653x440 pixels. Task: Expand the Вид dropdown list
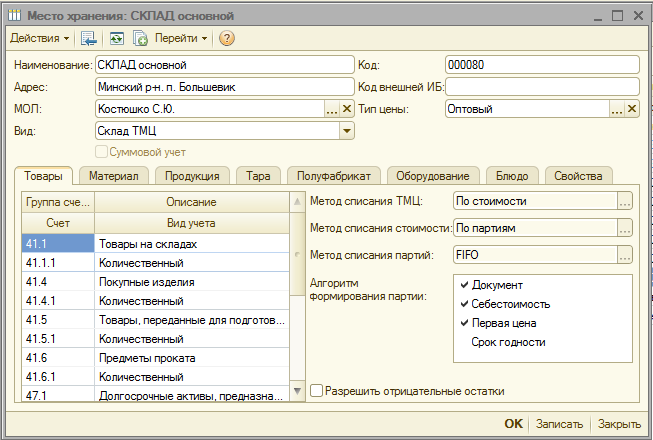point(346,131)
